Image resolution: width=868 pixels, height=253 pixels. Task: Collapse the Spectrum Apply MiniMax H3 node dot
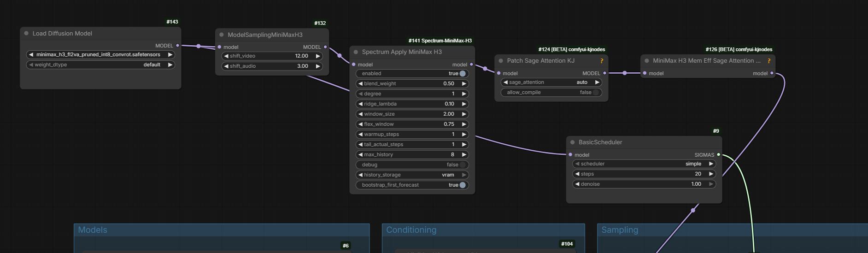(356, 52)
